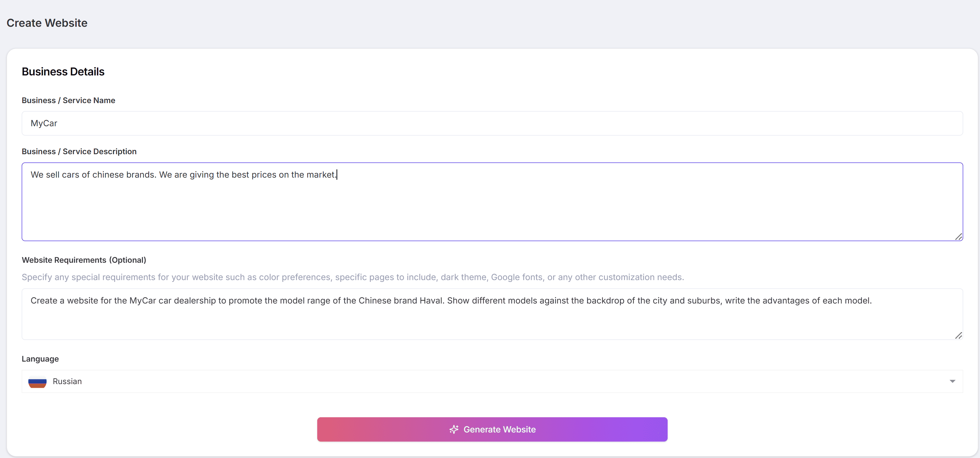The height and width of the screenshot is (458, 980).
Task: Click the Russian flag icon
Action: coord(37,382)
